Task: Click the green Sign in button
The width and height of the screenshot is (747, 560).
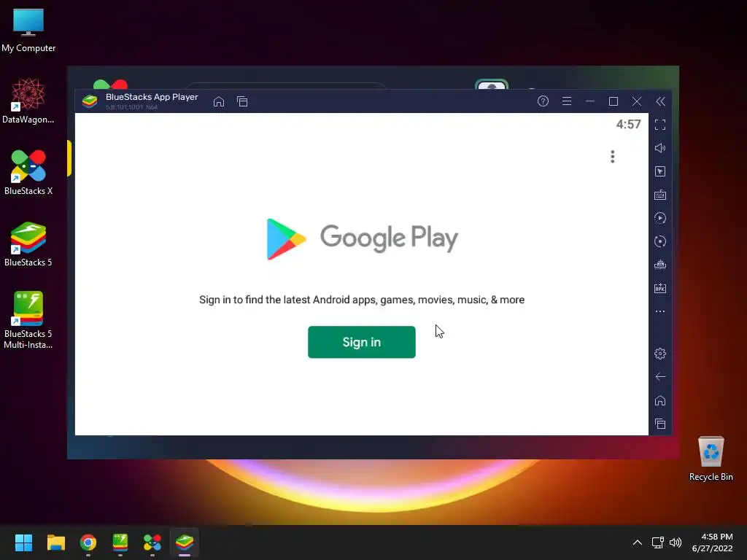Action: point(362,342)
